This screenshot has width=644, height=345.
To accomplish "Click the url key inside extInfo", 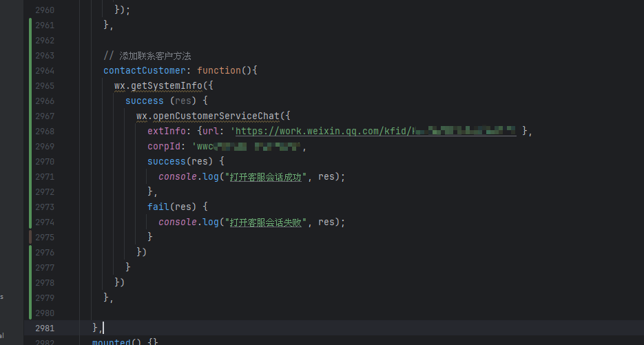I will point(210,131).
